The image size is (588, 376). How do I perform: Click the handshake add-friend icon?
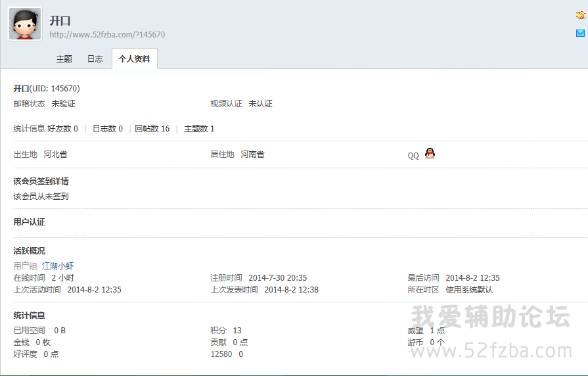point(580,15)
